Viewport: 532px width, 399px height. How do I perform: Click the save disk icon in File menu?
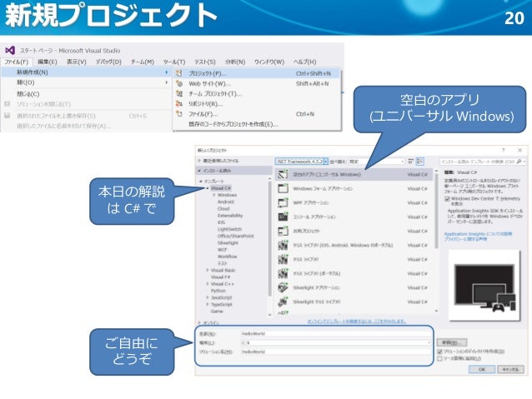pyautogui.click(x=8, y=116)
